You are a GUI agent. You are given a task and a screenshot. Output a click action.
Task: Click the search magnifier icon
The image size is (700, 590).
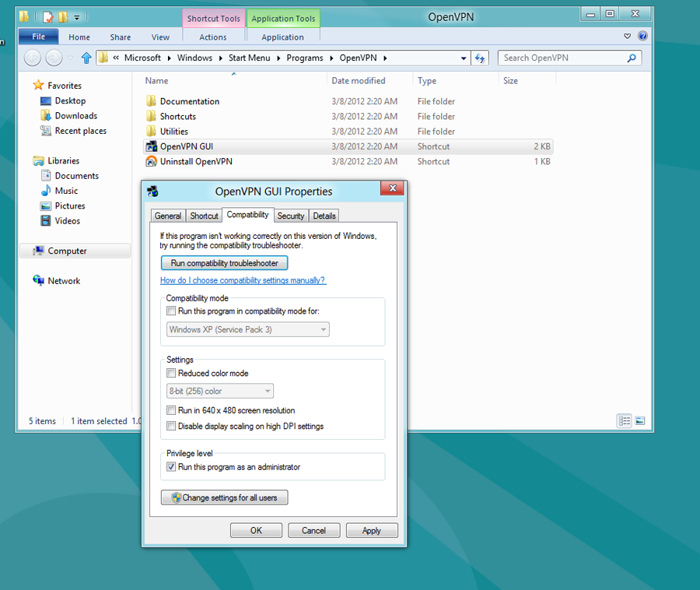[632, 58]
